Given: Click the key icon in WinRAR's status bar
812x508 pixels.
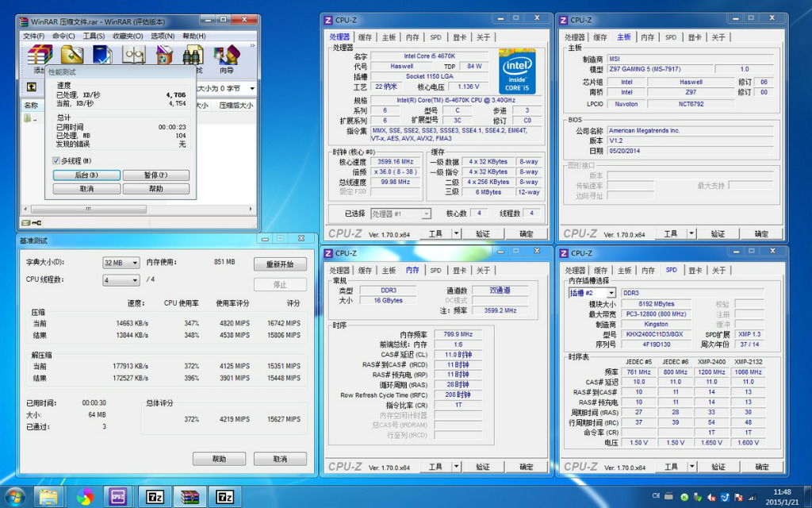Looking at the screenshot, I should tap(36, 223).
